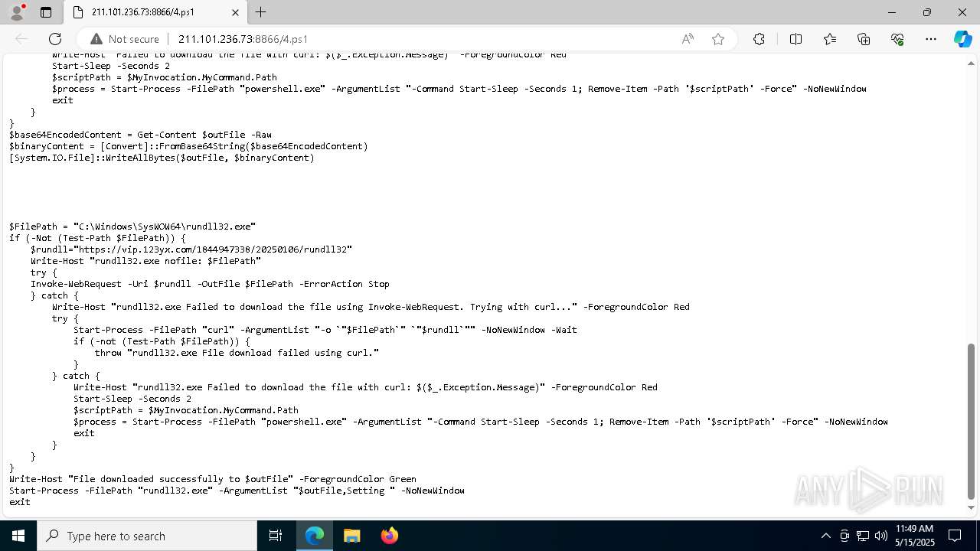
Task: Minimize the Edge window
Action: 892,12
